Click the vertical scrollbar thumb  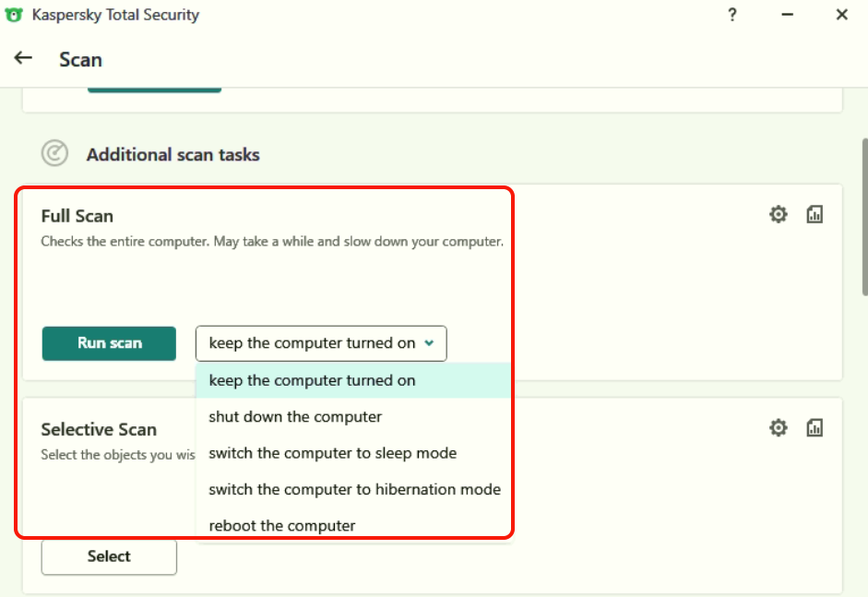tap(863, 217)
